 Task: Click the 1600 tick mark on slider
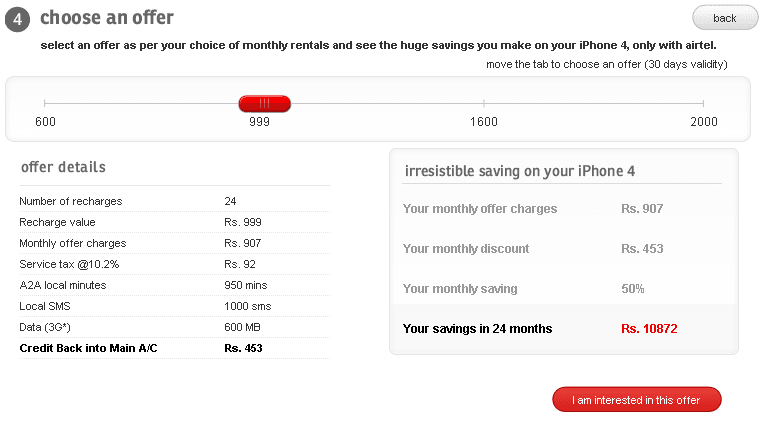pyautogui.click(x=484, y=103)
